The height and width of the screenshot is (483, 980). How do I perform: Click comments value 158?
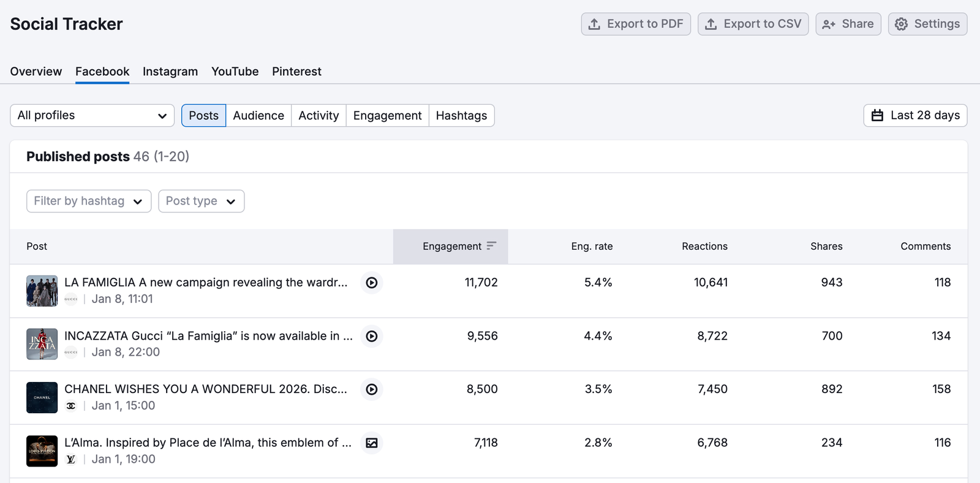click(941, 389)
